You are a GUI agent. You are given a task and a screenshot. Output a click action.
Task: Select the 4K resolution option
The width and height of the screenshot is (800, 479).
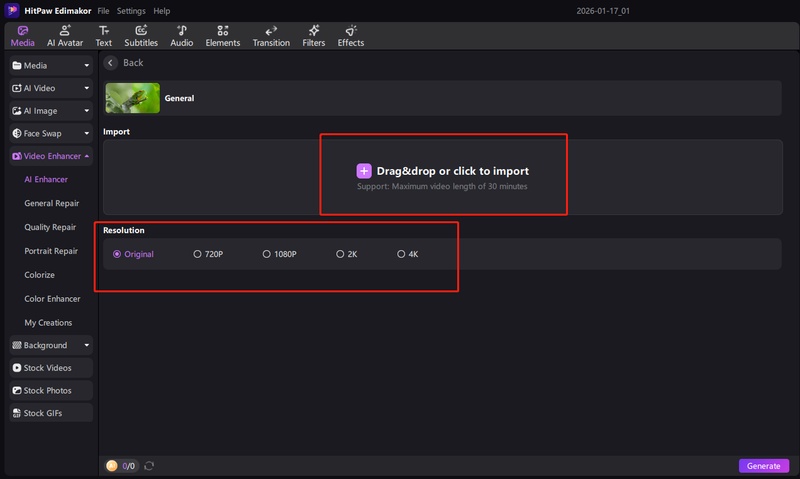point(401,254)
